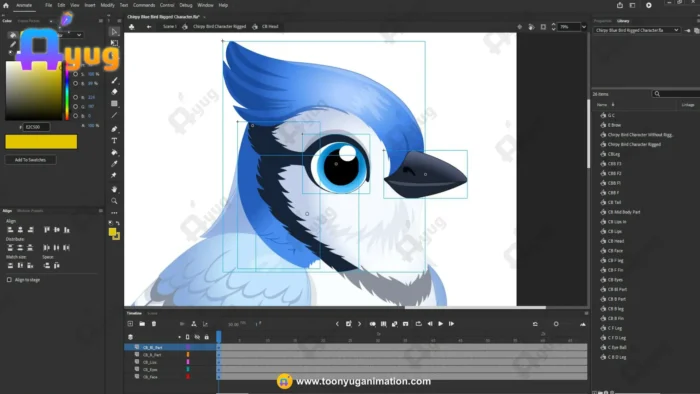
Task: Click the yellow color preview swatch
Action: point(41,142)
